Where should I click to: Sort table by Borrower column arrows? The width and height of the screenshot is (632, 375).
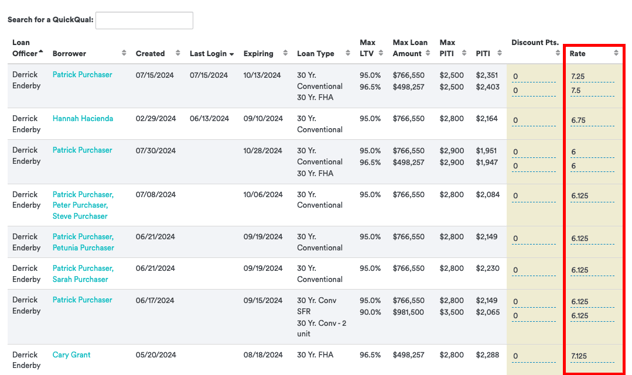[124, 53]
